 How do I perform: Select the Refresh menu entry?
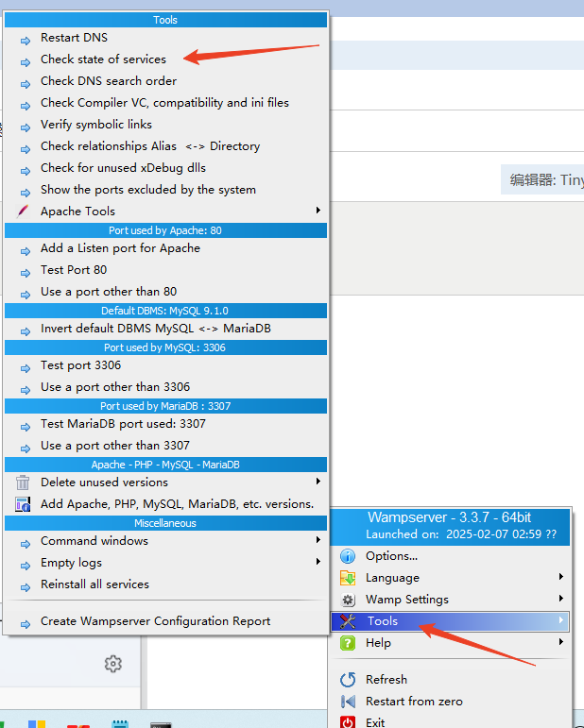tap(450, 680)
